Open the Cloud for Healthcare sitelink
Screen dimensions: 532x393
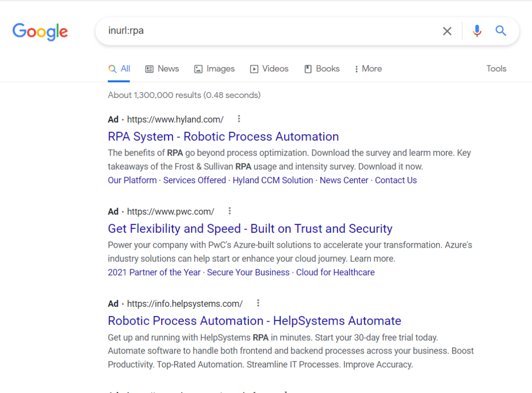click(335, 272)
